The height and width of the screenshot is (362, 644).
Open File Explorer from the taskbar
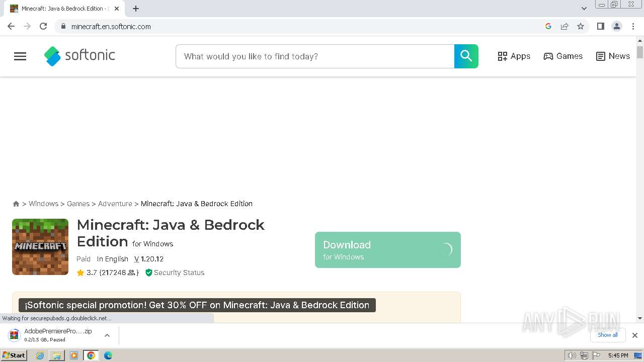(57, 355)
